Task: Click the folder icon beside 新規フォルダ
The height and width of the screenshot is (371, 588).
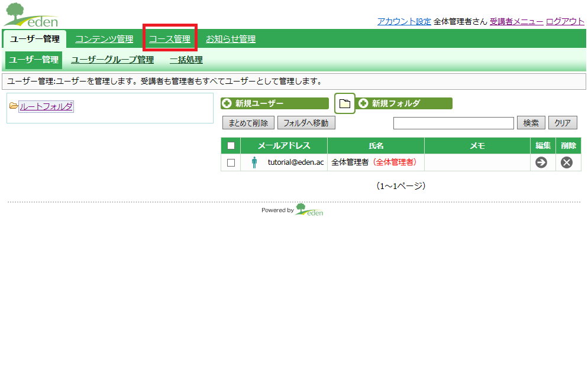Action: click(345, 103)
